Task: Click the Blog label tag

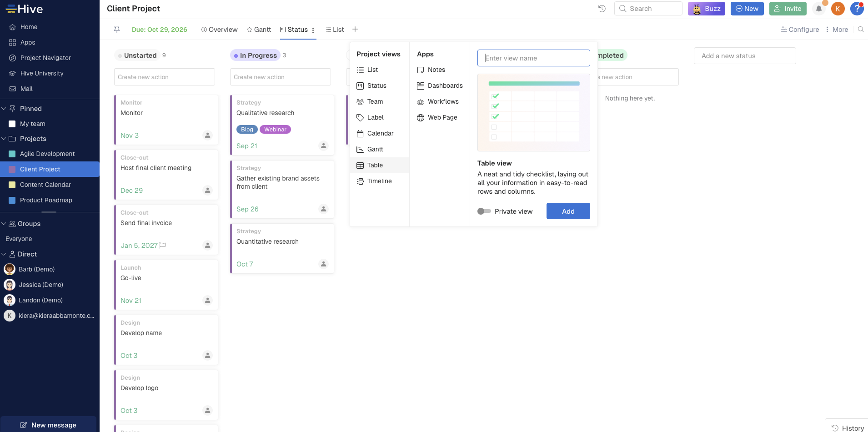Action: [247, 130]
